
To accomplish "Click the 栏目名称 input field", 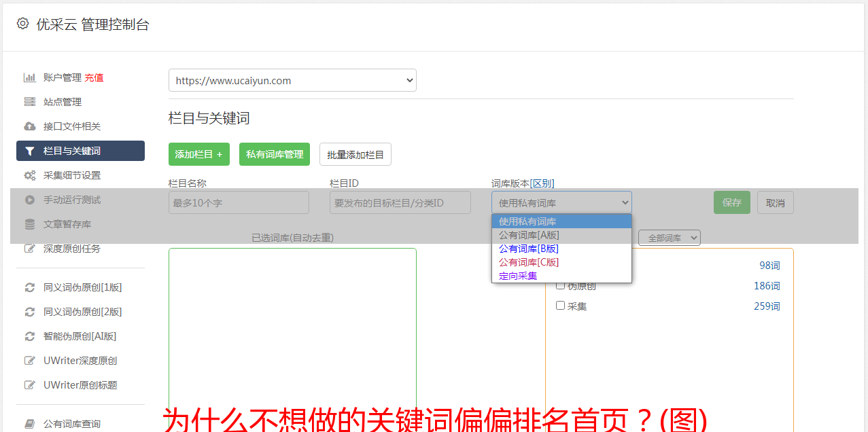I will (x=239, y=202).
